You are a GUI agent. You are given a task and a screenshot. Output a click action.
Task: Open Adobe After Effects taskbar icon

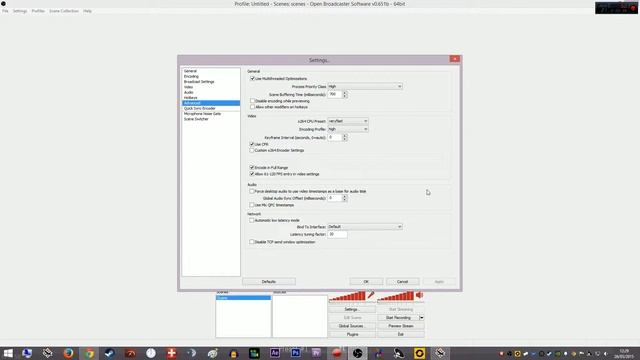pos(275,353)
